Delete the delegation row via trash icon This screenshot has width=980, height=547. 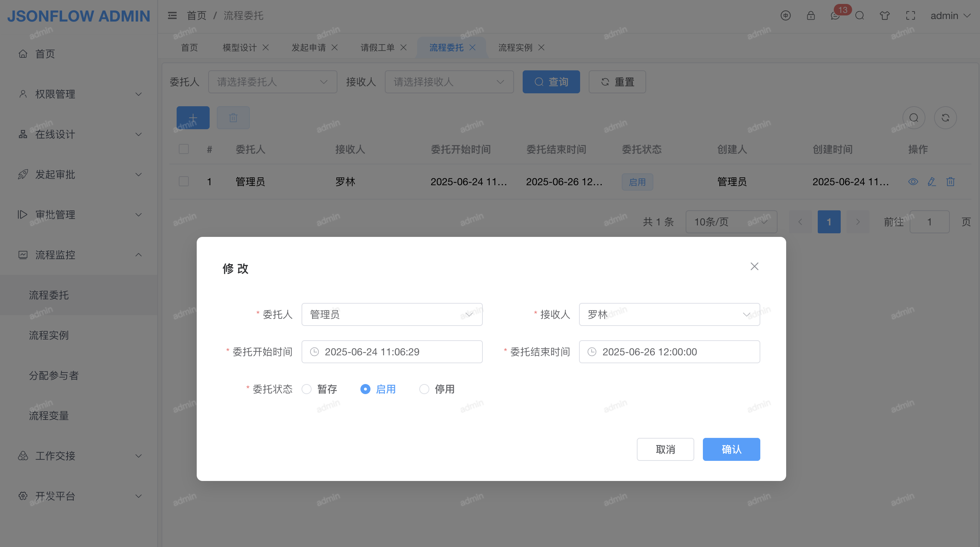pyautogui.click(x=950, y=182)
